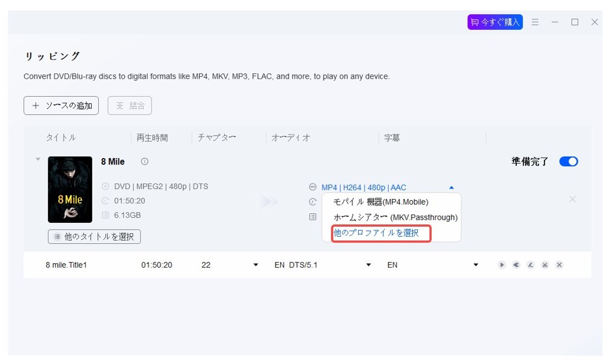Click the タイトル column header
The width and height of the screenshot is (609, 364).
coord(61,138)
